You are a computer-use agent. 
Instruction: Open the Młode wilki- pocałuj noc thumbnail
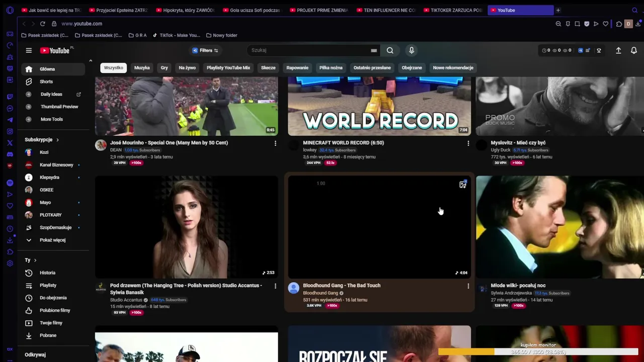pos(559,227)
